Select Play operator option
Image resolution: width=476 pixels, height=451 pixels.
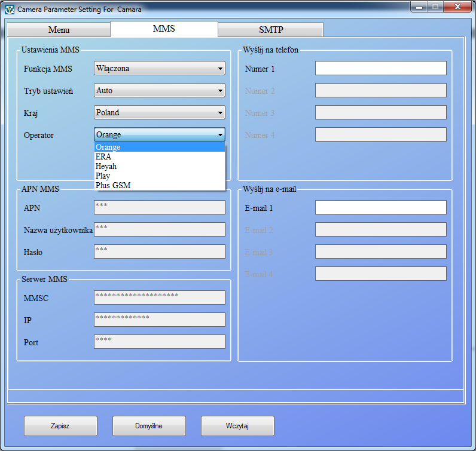[x=159, y=176]
